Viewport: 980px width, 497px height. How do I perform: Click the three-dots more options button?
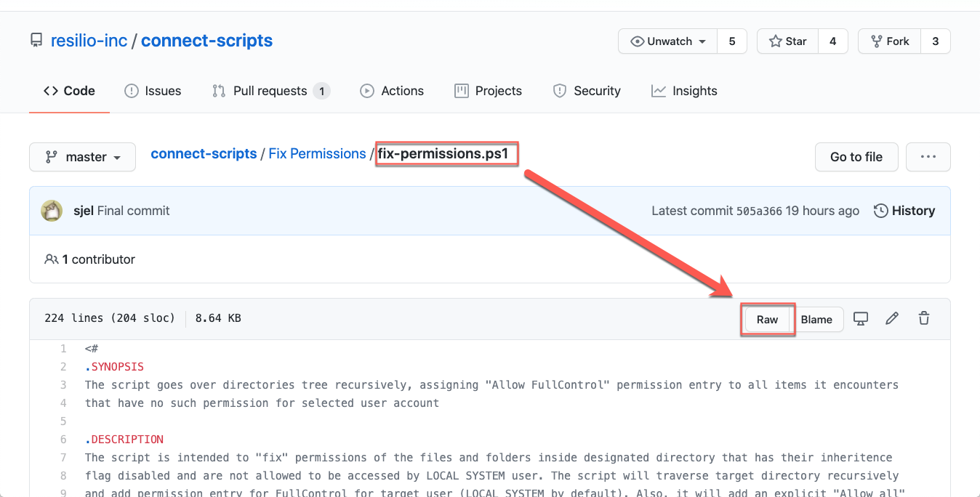[x=928, y=157]
